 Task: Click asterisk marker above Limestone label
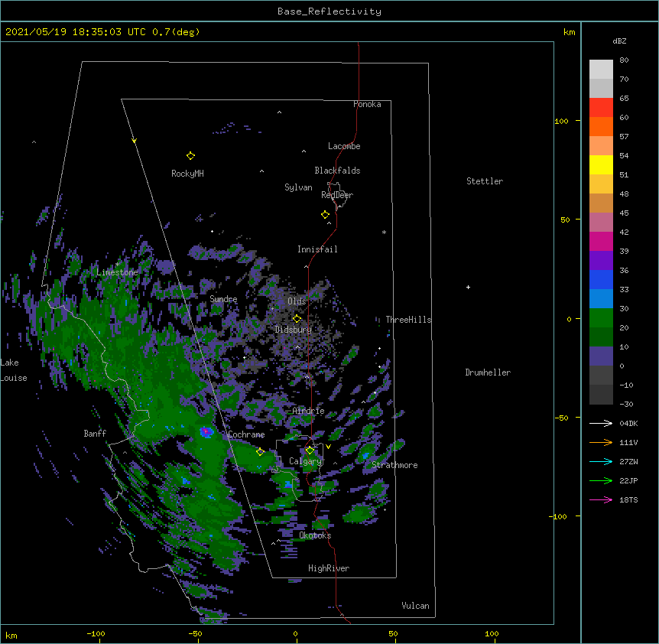pyautogui.click(x=117, y=265)
